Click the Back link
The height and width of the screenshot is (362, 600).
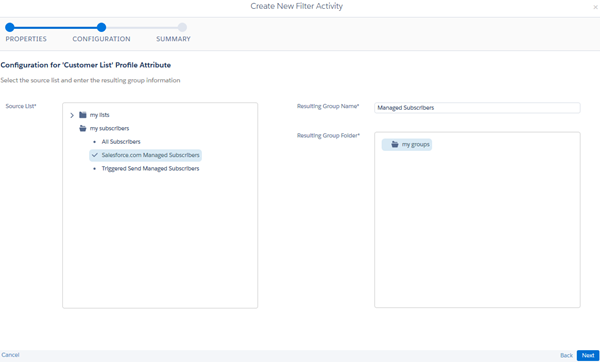pyautogui.click(x=566, y=355)
